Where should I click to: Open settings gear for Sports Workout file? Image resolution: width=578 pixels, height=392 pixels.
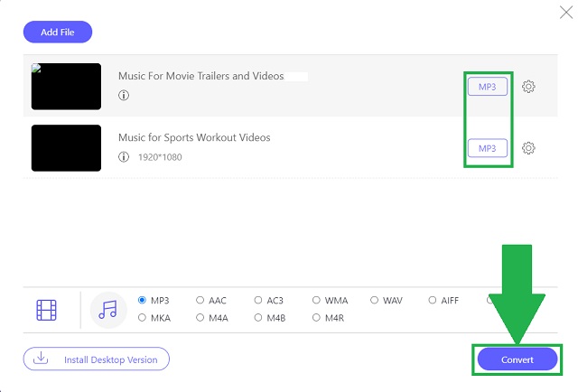click(528, 148)
